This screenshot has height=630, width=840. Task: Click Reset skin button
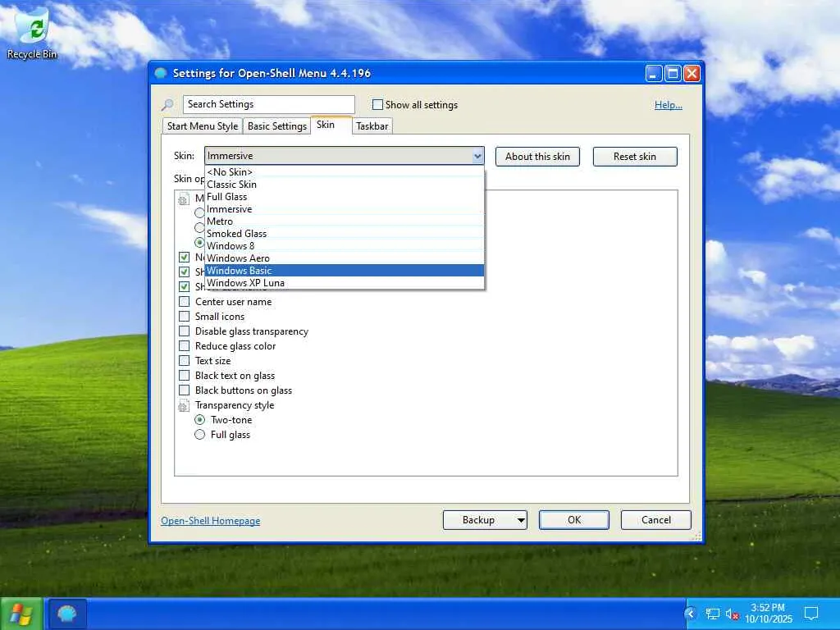(x=635, y=157)
